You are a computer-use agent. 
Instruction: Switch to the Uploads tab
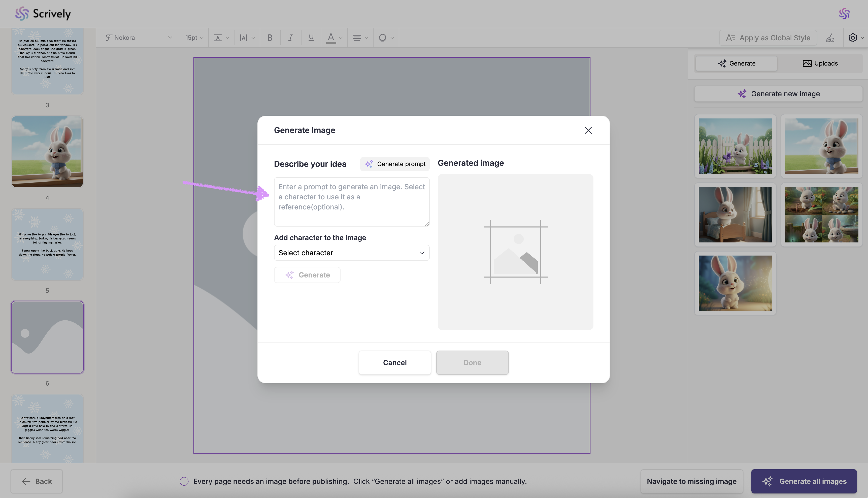click(x=820, y=63)
